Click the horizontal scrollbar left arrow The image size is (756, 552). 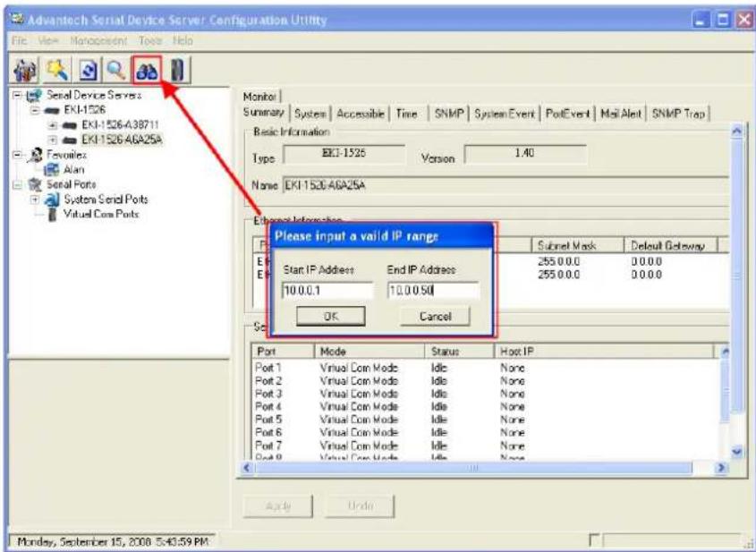click(247, 468)
